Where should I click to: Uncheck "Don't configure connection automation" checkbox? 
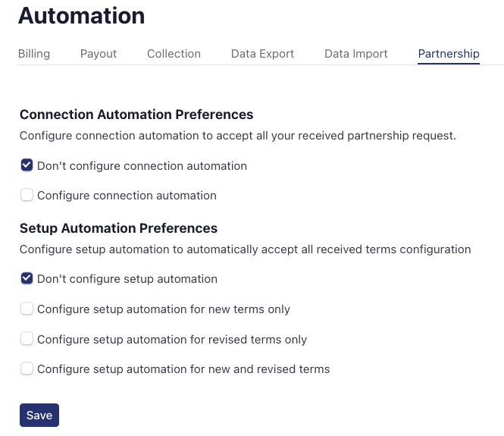27,165
